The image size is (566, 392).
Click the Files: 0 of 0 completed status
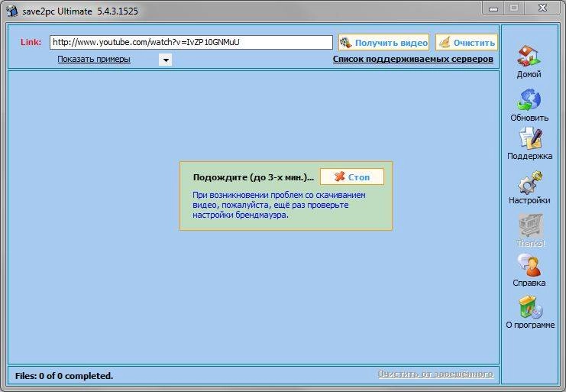(x=64, y=376)
